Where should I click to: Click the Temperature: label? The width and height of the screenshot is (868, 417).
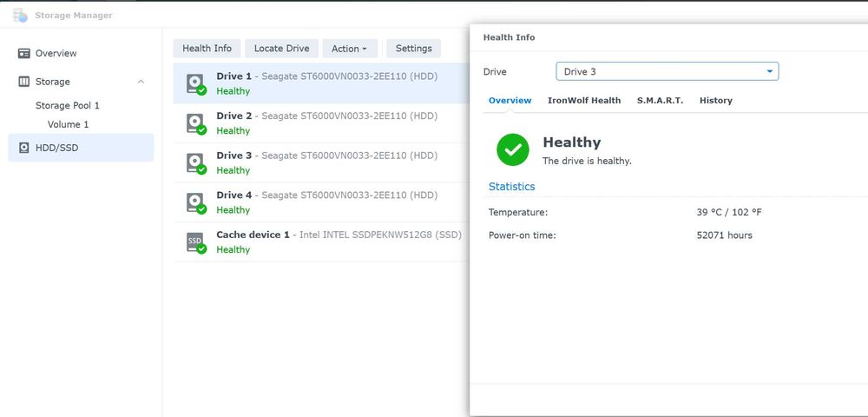point(517,212)
